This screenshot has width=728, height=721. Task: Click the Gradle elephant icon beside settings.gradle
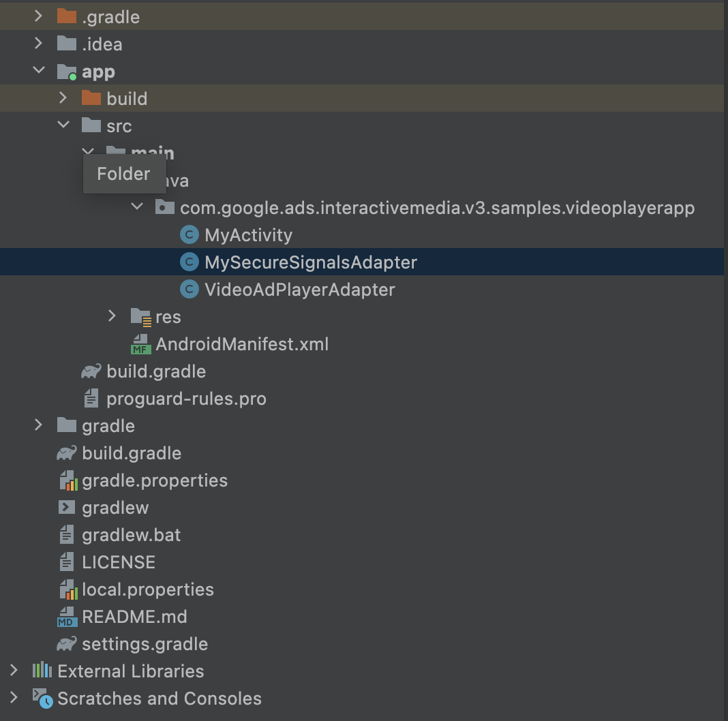tap(67, 644)
